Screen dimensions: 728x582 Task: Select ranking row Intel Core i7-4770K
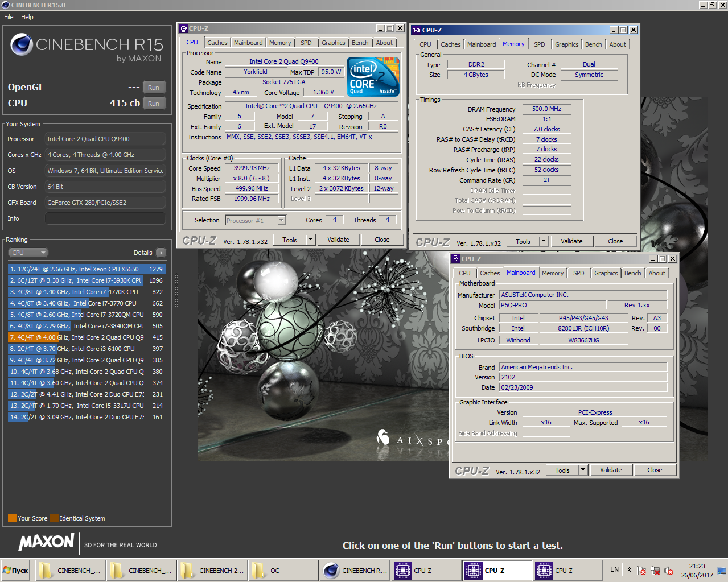pos(87,292)
